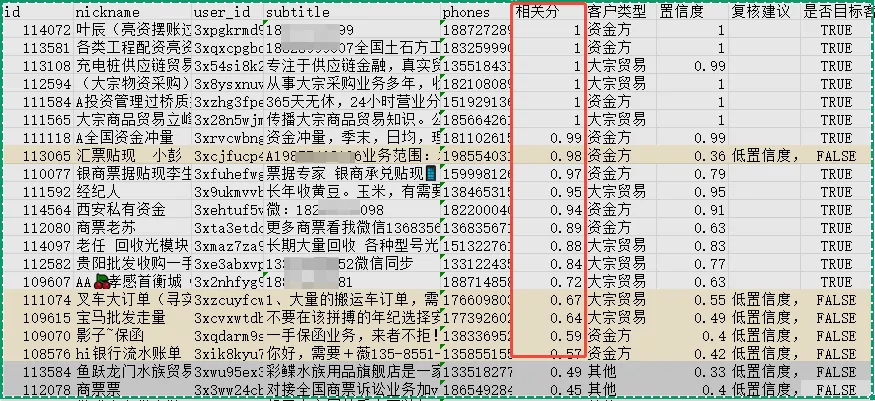Click subtitle cell 对接全国商票诉讼业务
The image size is (875, 401).
(x=352, y=389)
